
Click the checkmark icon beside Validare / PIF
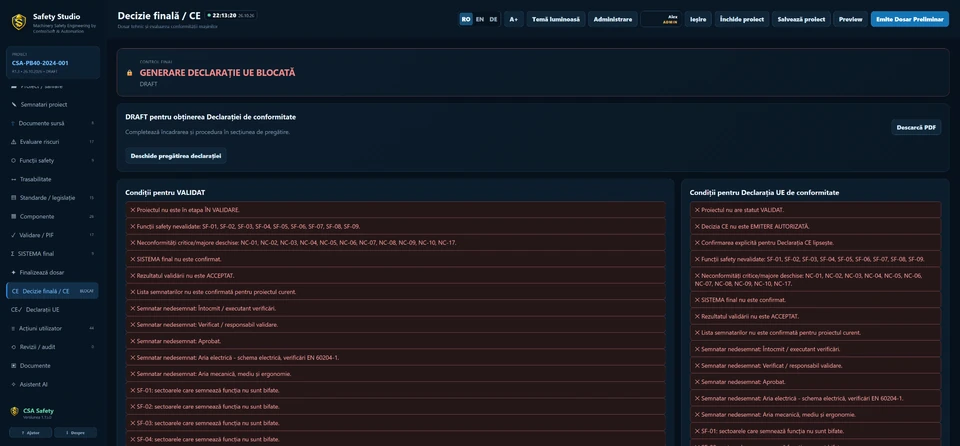click(x=13, y=235)
